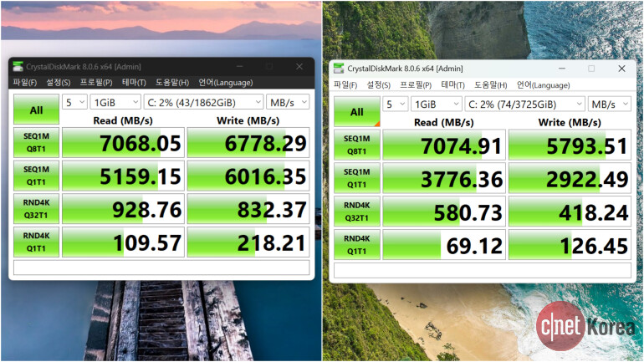This screenshot has height=362, width=644.
Task: Click the 7074.91 read result
Action: 444,145
